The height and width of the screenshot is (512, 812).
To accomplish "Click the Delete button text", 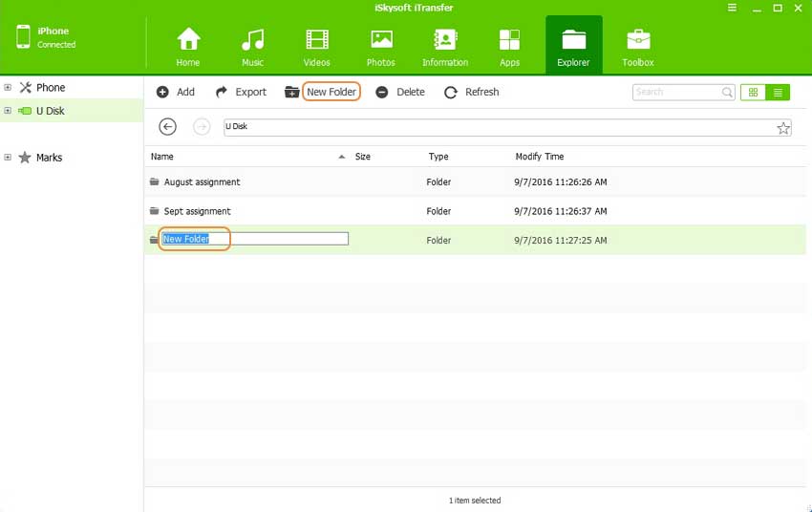I will tap(411, 92).
